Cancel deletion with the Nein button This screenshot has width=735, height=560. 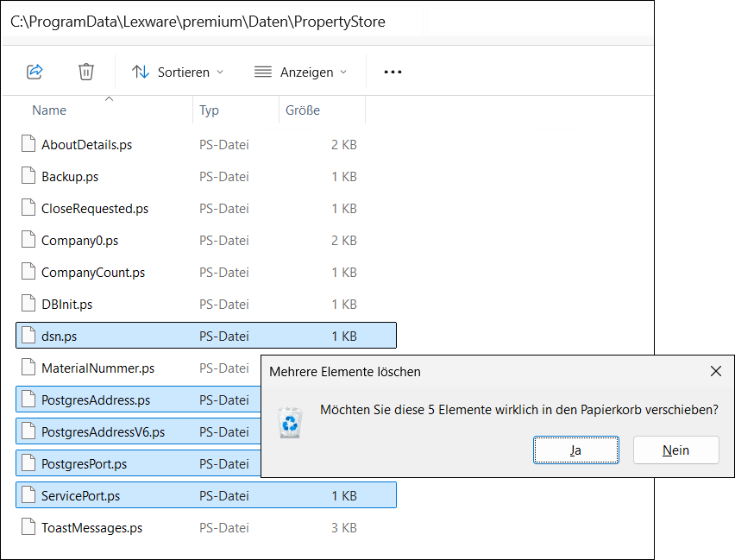pyautogui.click(x=675, y=450)
